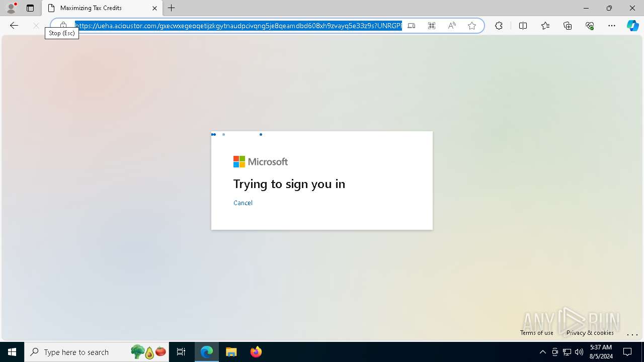View site information lock icon
The width and height of the screenshot is (644, 362).
tap(63, 26)
